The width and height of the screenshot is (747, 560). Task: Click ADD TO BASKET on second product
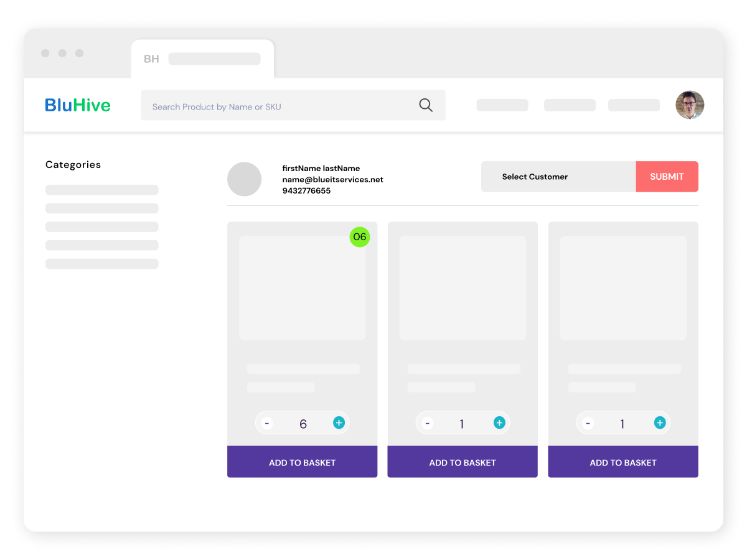point(463,462)
